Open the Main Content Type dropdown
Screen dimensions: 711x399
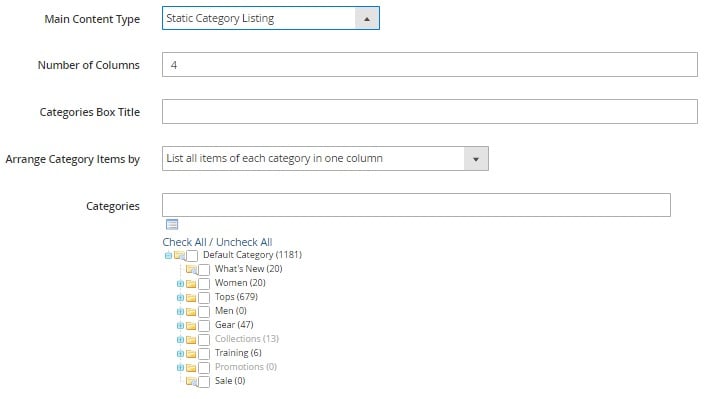point(271,18)
